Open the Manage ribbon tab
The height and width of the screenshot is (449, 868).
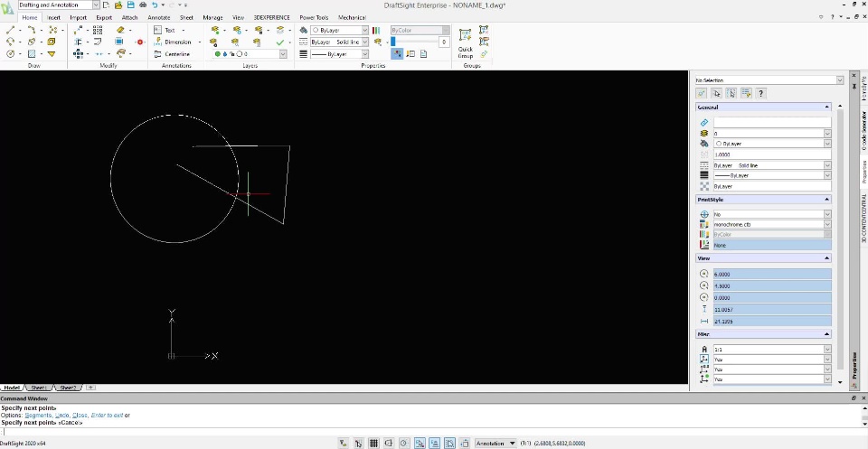pyautogui.click(x=212, y=17)
